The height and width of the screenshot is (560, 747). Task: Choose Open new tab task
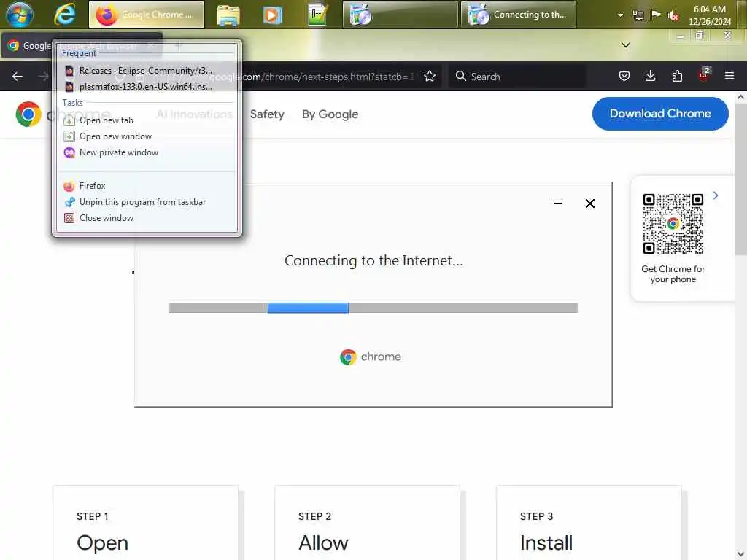pyautogui.click(x=146, y=120)
